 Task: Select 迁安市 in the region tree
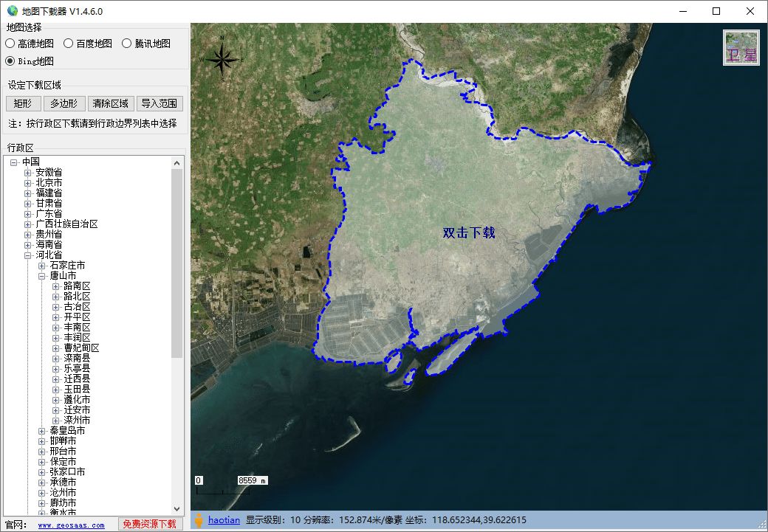click(77, 410)
